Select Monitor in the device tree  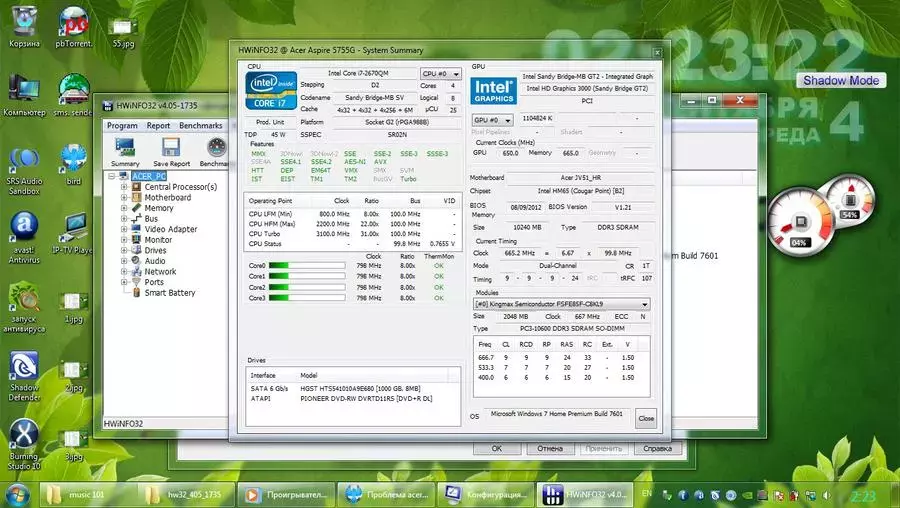[x=158, y=240]
